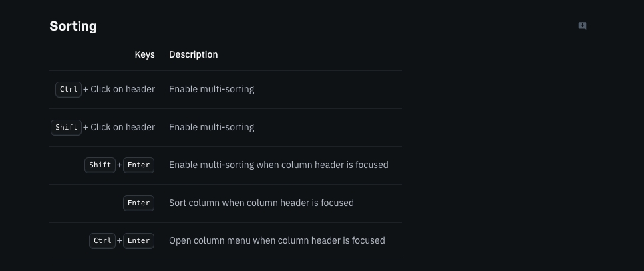Click the plus sign between Shift and Enter

[120, 165]
